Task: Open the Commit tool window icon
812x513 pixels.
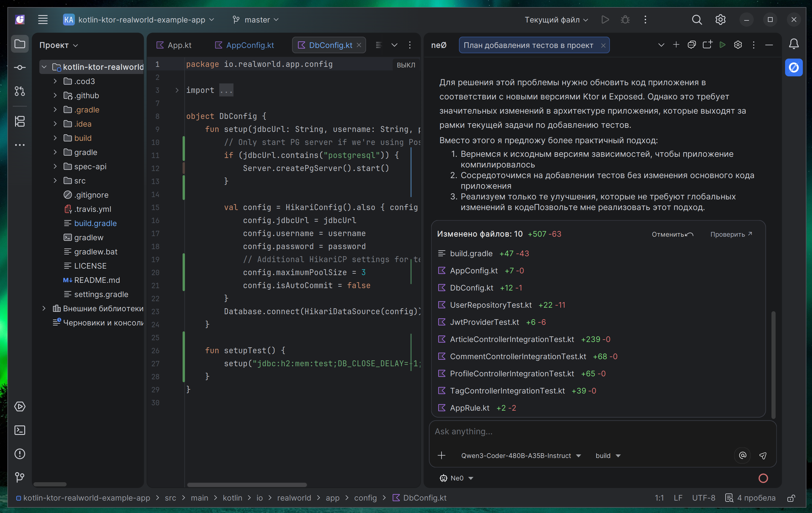Action: coord(20,67)
